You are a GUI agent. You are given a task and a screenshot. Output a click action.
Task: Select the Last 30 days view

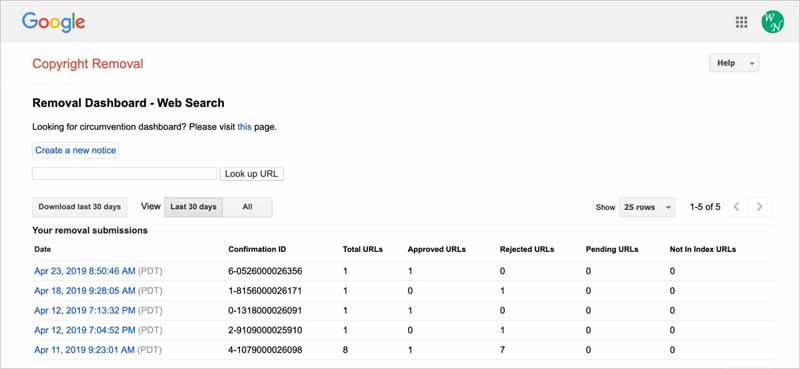[x=193, y=207]
